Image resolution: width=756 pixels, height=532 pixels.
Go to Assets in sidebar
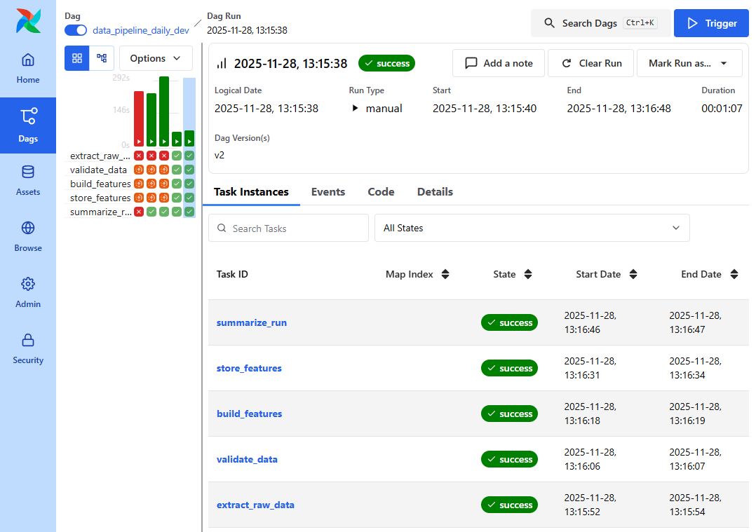[x=28, y=181]
